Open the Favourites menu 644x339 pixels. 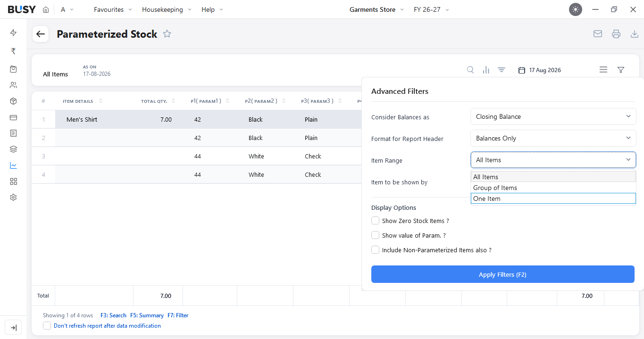pos(113,9)
